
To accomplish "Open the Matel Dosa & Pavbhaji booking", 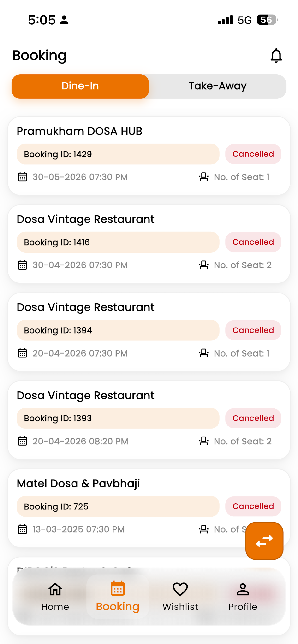I will (149, 508).
